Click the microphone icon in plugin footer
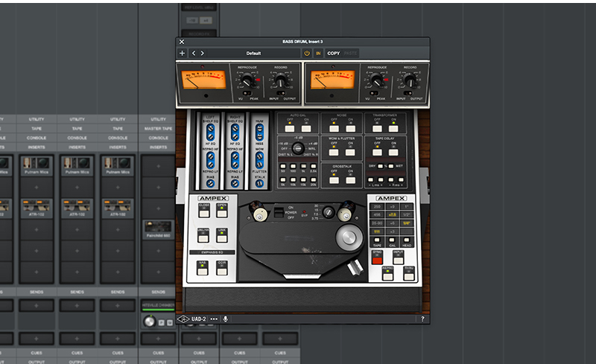The height and width of the screenshot is (364, 596). [x=226, y=319]
